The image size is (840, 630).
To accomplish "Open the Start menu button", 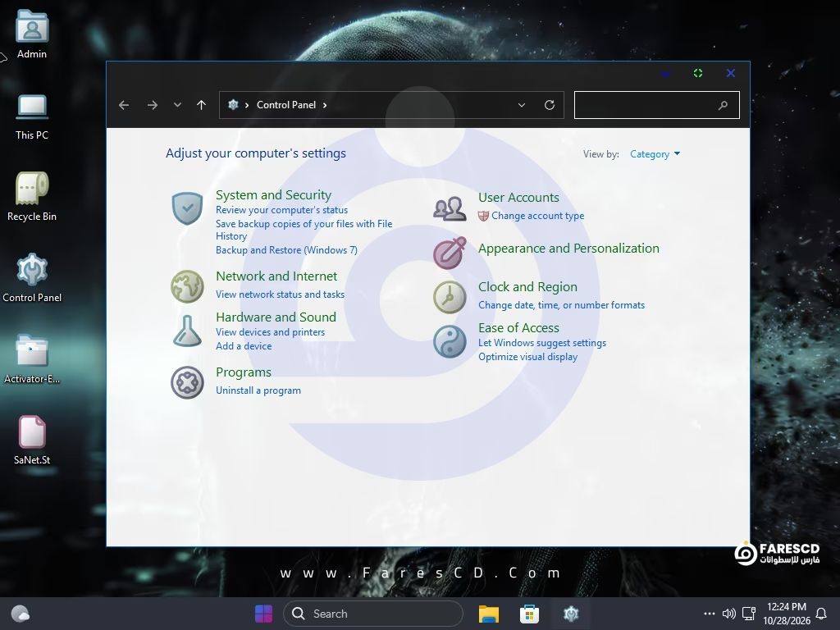I will coord(263,614).
